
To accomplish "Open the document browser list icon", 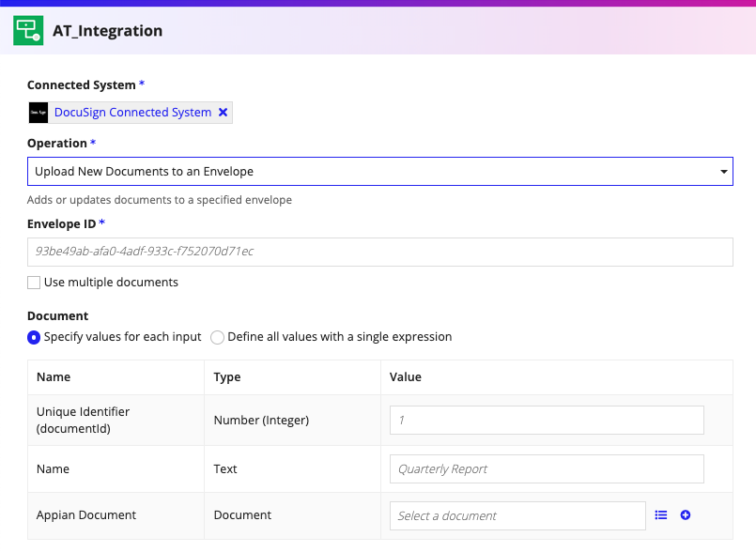I will [661, 515].
